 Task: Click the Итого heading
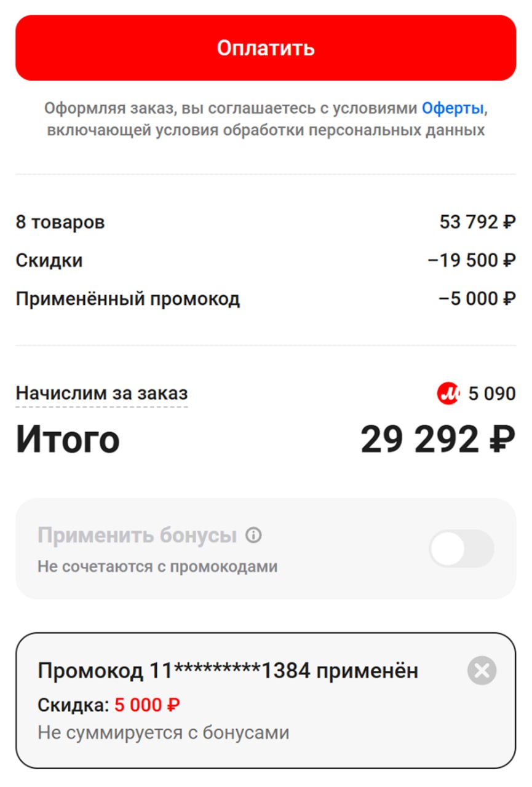coord(68,440)
